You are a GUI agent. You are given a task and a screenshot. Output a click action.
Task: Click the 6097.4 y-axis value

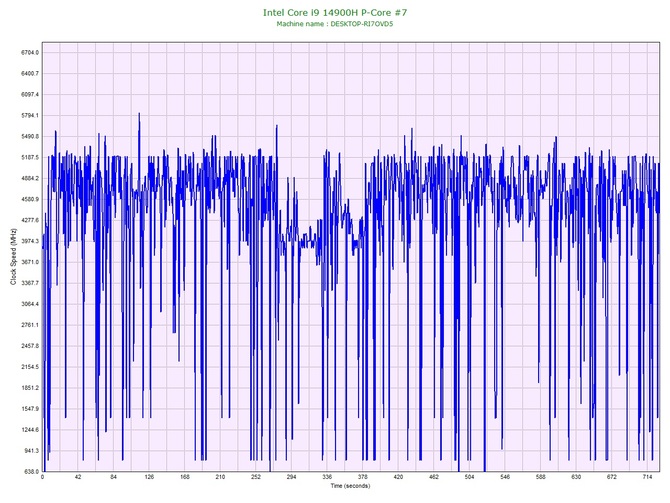30,94
